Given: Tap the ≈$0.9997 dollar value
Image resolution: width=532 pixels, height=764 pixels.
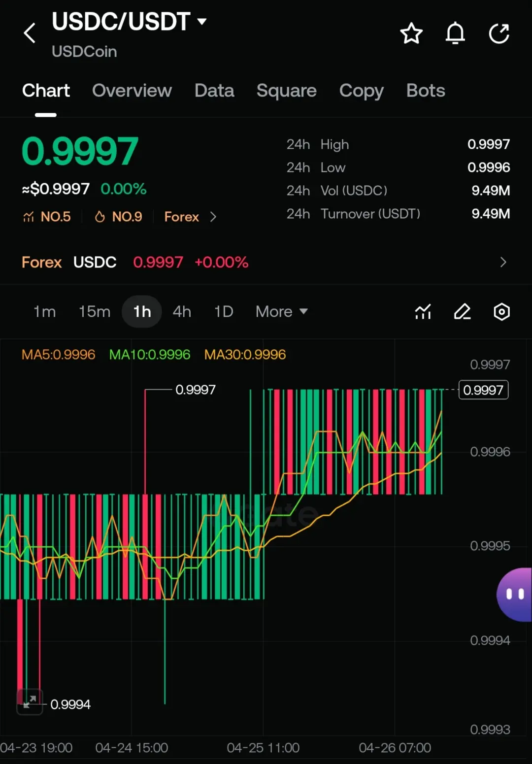Looking at the screenshot, I should coord(56,189).
